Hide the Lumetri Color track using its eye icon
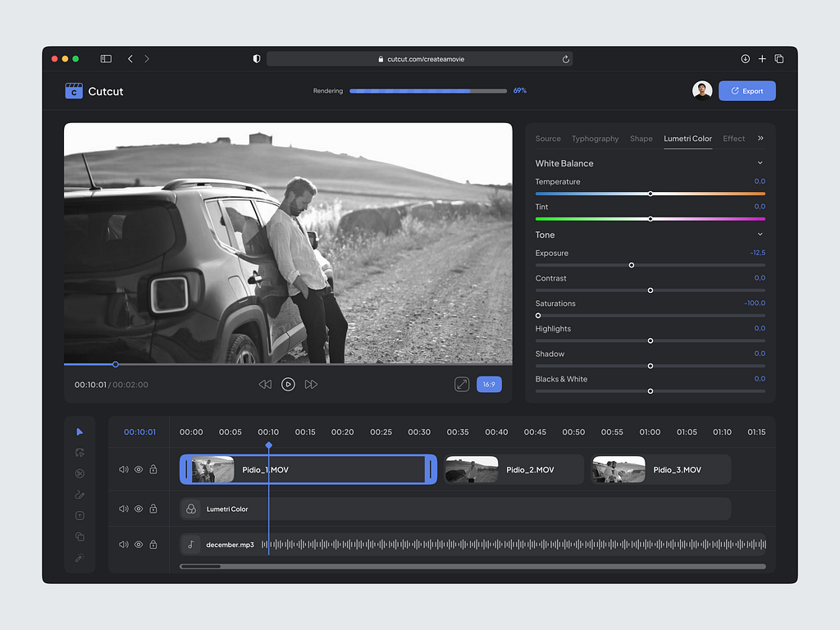Viewport: 840px width, 630px height. point(138,509)
